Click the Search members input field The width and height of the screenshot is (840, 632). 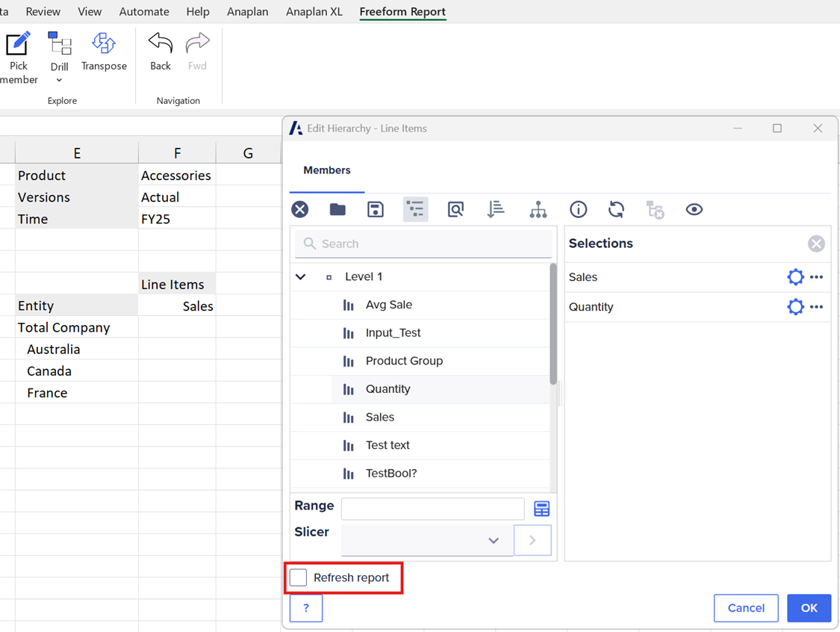point(433,244)
